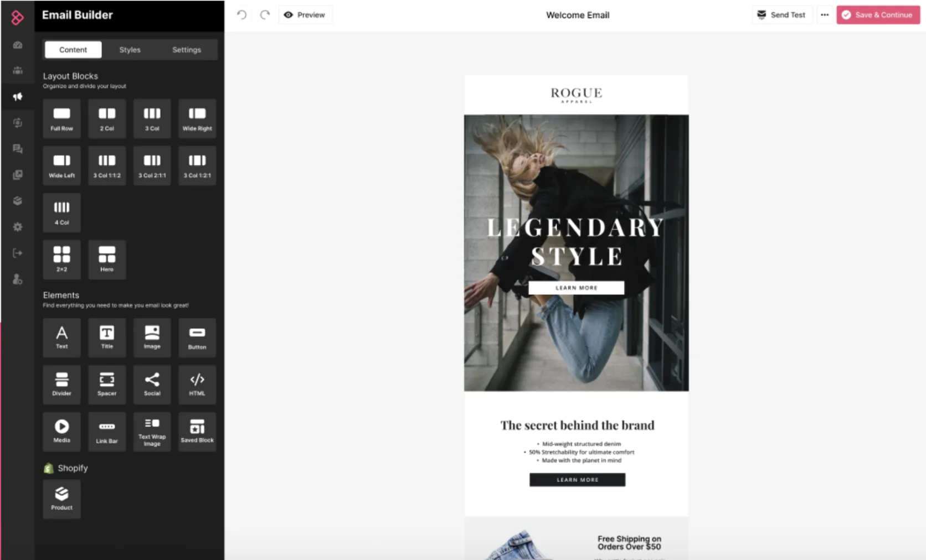Choose the 3 Col 1:2:1 layout
The height and width of the screenshot is (560, 926).
[x=197, y=165]
